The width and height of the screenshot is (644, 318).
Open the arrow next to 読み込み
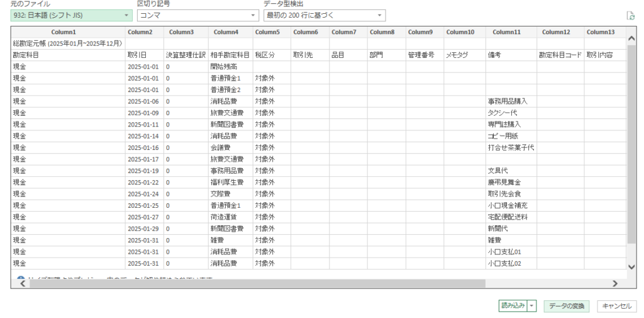(x=532, y=305)
